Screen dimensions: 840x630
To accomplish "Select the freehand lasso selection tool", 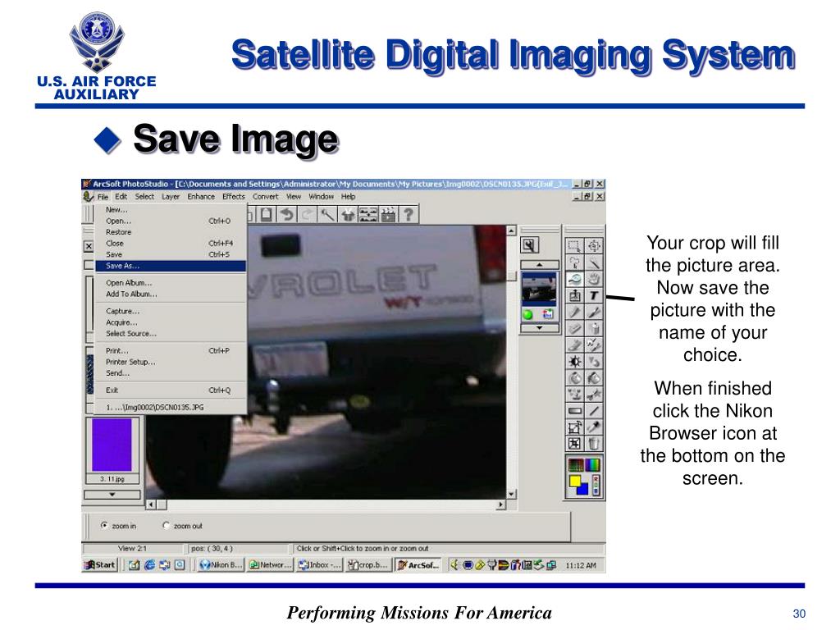I will click(574, 262).
